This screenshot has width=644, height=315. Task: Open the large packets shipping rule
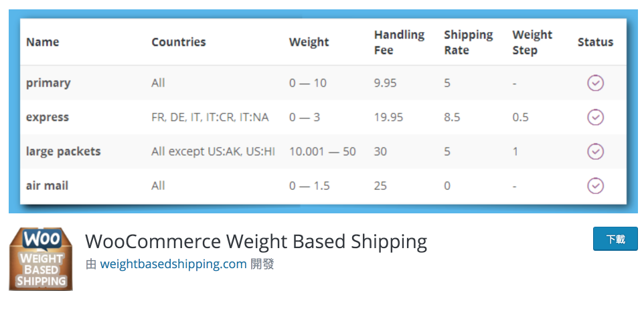63,151
